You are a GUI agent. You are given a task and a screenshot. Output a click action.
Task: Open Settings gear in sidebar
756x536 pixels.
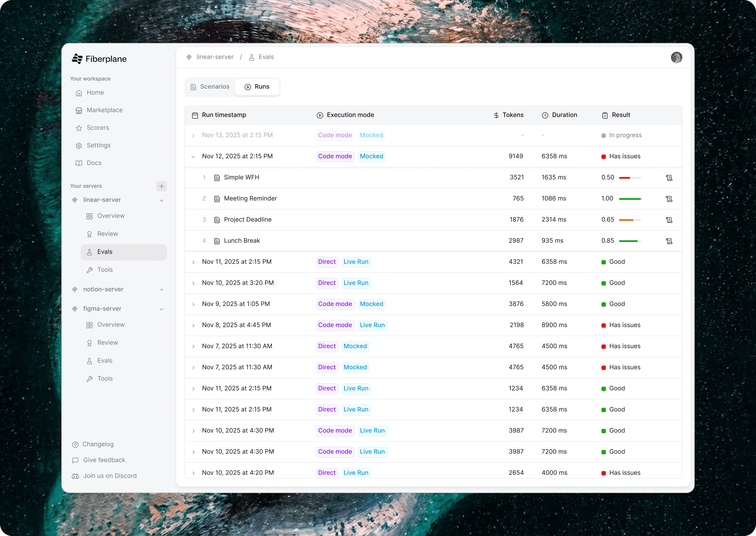79,145
